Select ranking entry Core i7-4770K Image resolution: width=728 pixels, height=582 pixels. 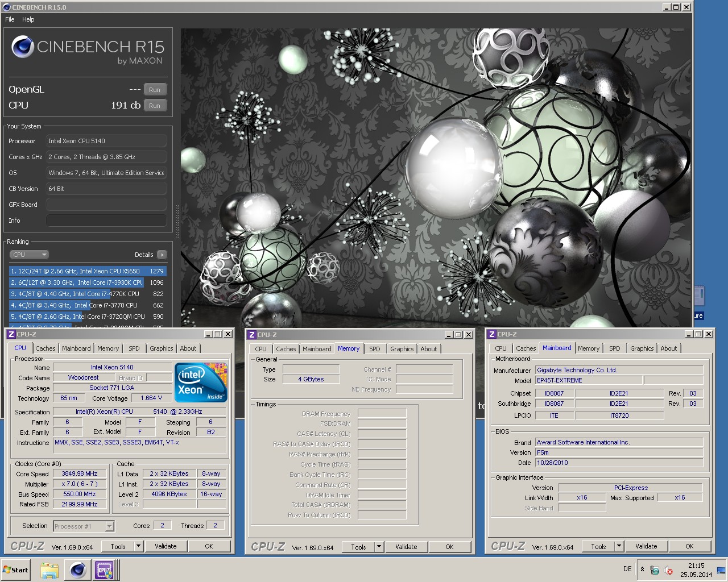pos(88,294)
